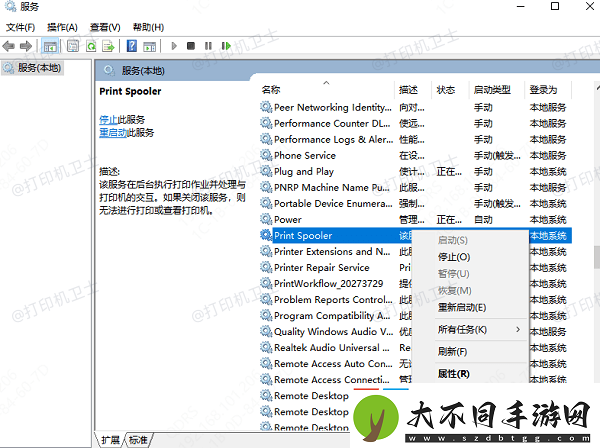The height and width of the screenshot is (448, 600).
Task: Select the Remote Access Auto Con... service
Action: [x=333, y=363]
